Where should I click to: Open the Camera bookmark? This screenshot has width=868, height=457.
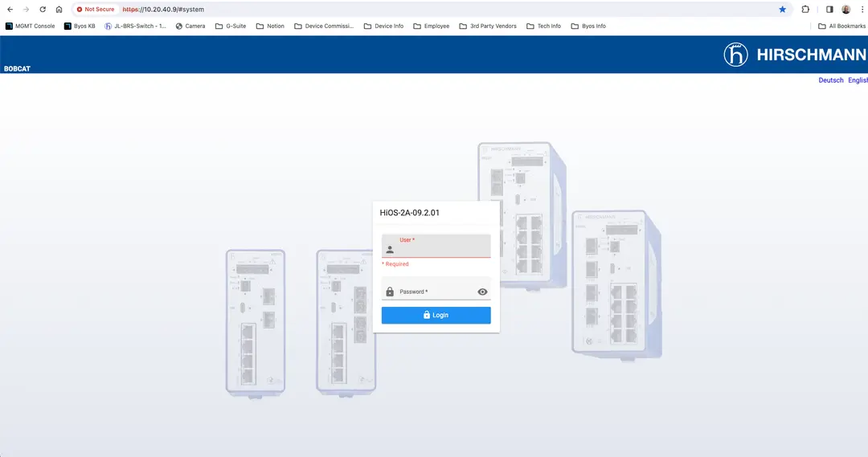pyautogui.click(x=190, y=26)
